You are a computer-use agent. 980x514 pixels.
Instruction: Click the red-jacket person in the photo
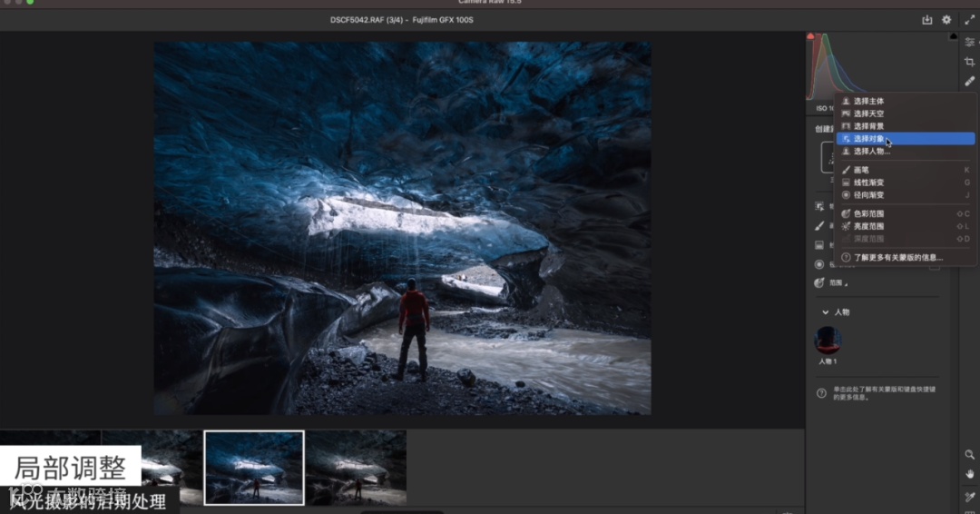(x=413, y=329)
